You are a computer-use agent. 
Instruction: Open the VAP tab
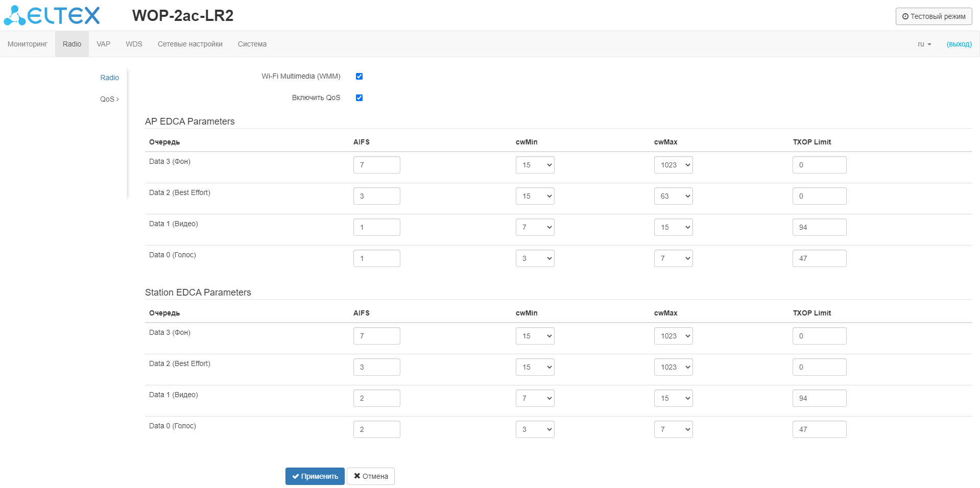coord(103,44)
